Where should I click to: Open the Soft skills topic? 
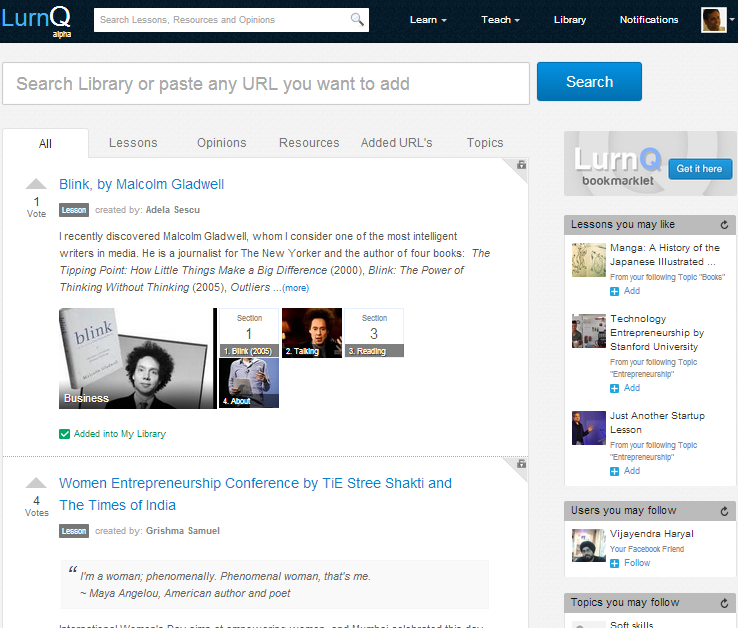(x=631, y=624)
